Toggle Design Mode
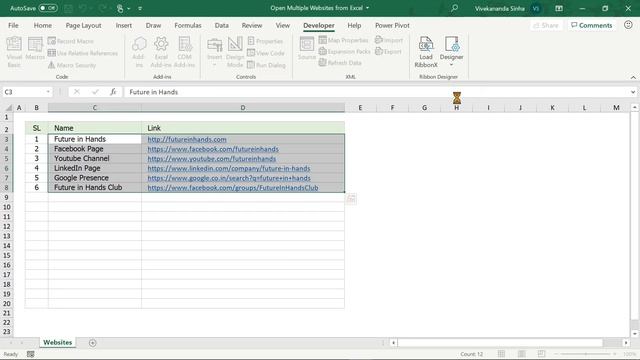640x360 pixels. [235, 52]
